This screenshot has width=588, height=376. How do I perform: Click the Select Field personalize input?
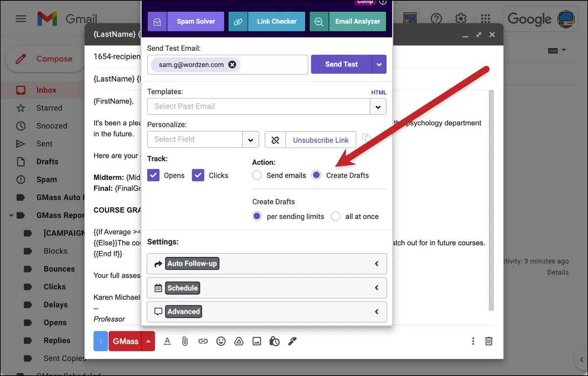195,140
